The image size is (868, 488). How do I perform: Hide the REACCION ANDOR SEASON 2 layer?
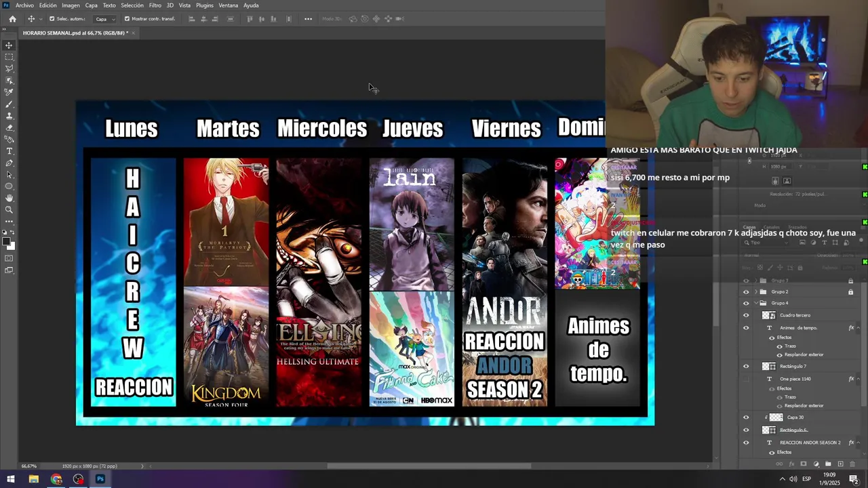click(746, 443)
